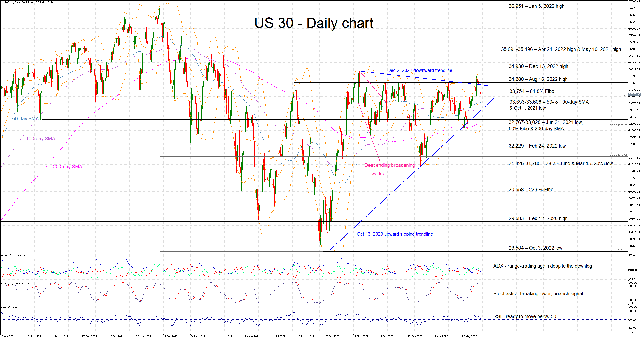This screenshot has height=339, width=644.
Task: Click the 'Dec 2, 2022 downward trendline' label
Action: click(x=420, y=70)
